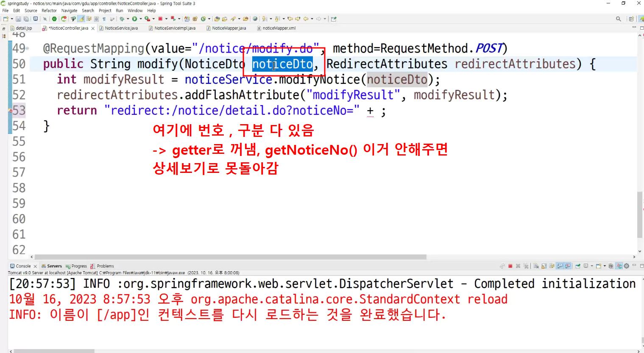Open the Run launch dropdown arrow
Image resolution: width=644 pixels, height=353 pixels.
pos(140,19)
